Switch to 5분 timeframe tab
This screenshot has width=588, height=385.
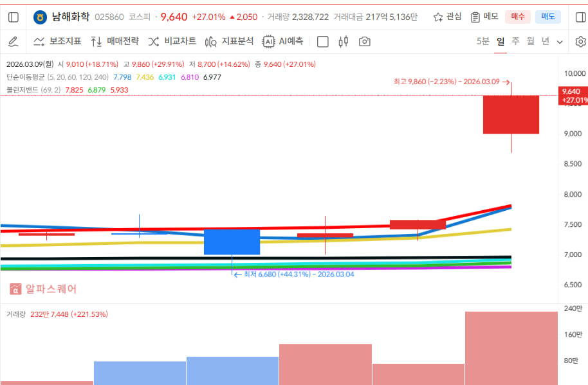pos(482,42)
